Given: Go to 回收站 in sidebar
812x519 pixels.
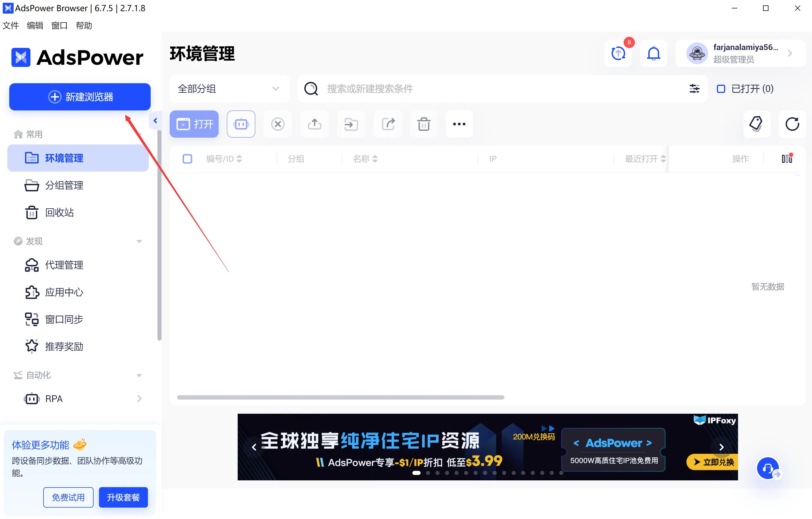Looking at the screenshot, I should (78, 212).
